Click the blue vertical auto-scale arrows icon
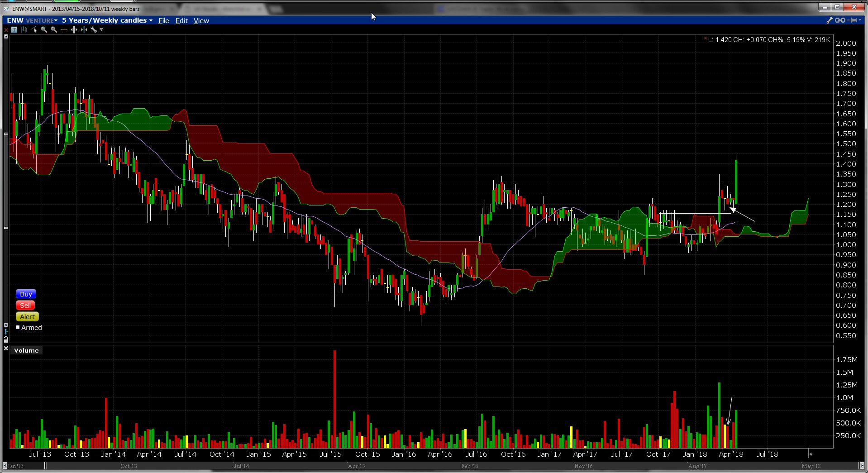 pyautogui.click(x=6, y=332)
